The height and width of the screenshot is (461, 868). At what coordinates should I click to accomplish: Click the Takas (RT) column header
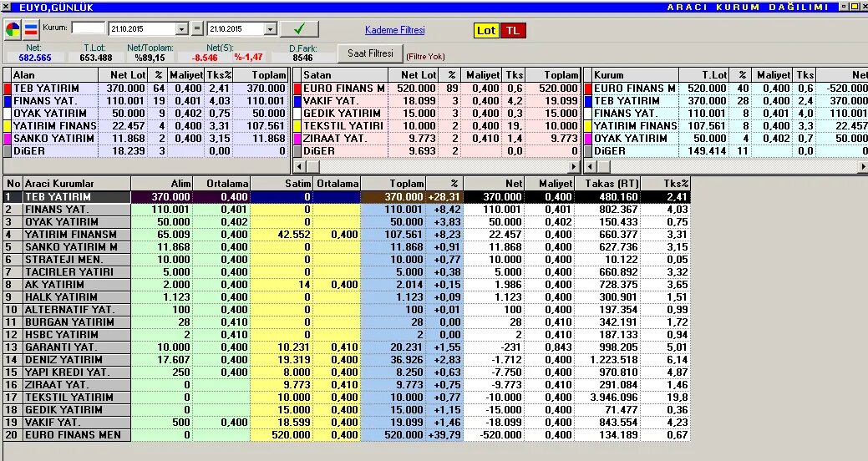608,184
